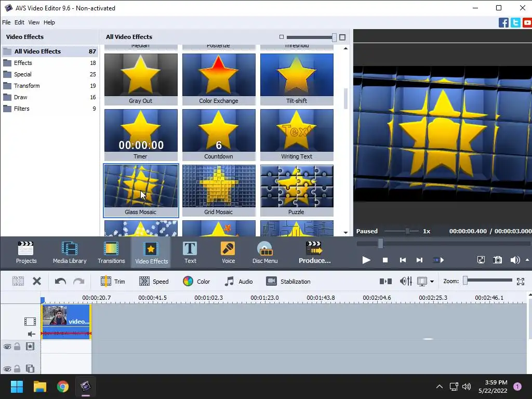Click the Produce button
This screenshot has width=532, height=399.
314,252
